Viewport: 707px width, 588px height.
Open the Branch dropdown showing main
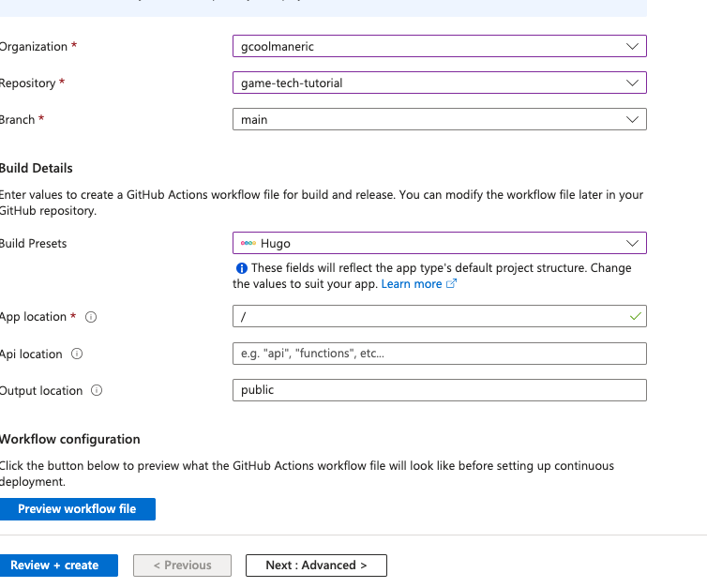point(440,119)
